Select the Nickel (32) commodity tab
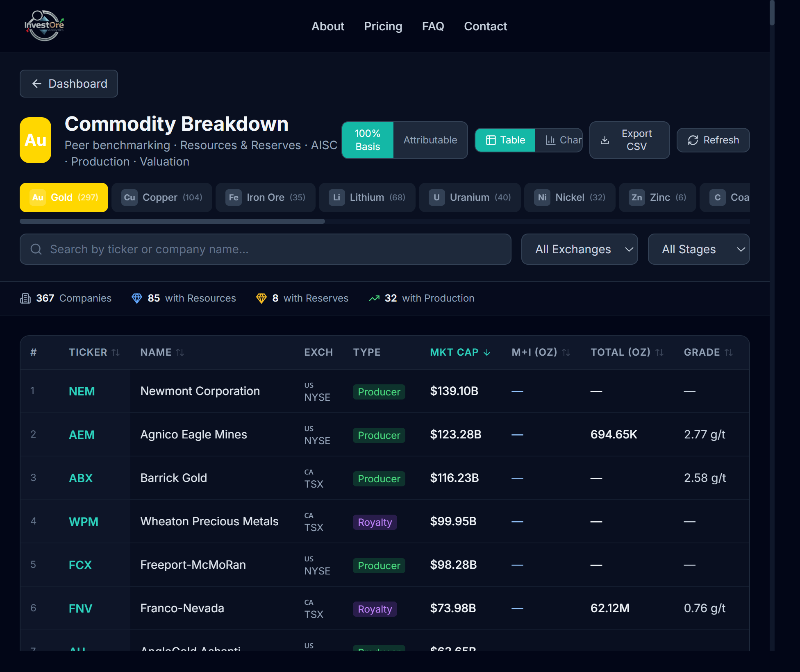The height and width of the screenshot is (672, 800). click(570, 198)
